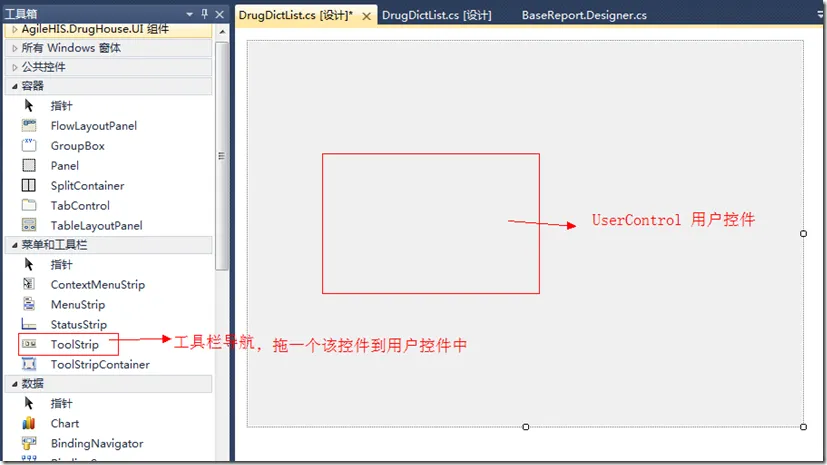Select the container section pointer icon
The image size is (827, 465).
[x=29, y=105]
